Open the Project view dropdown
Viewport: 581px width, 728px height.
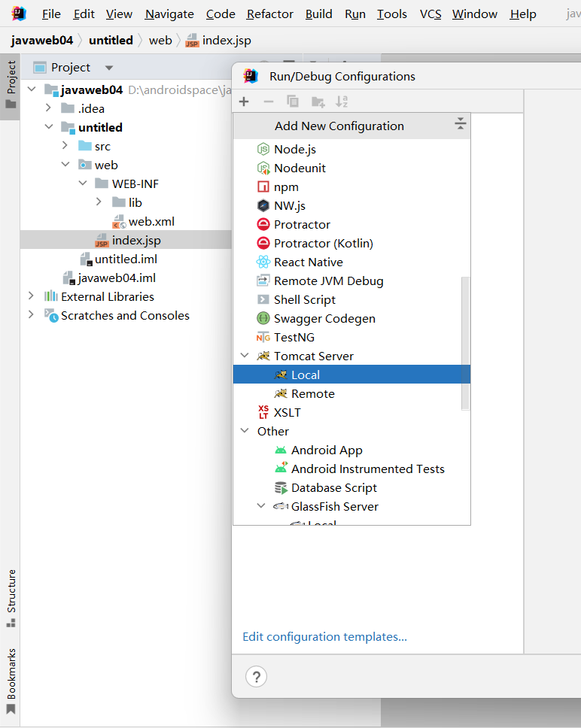pyautogui.click(x=109, y=68)
